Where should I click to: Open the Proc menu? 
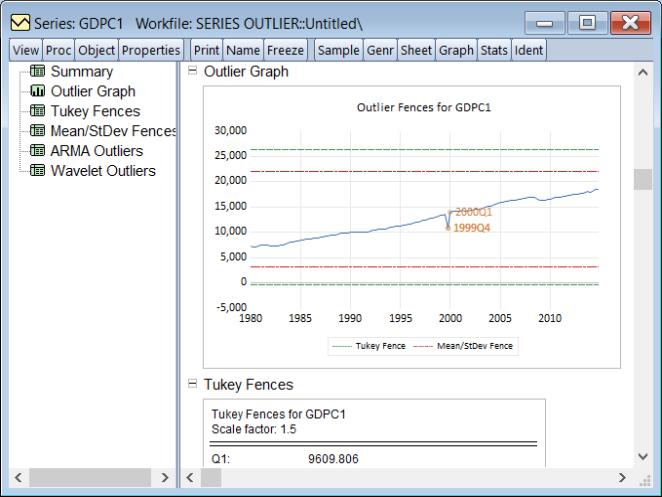(x=59, y=50)
